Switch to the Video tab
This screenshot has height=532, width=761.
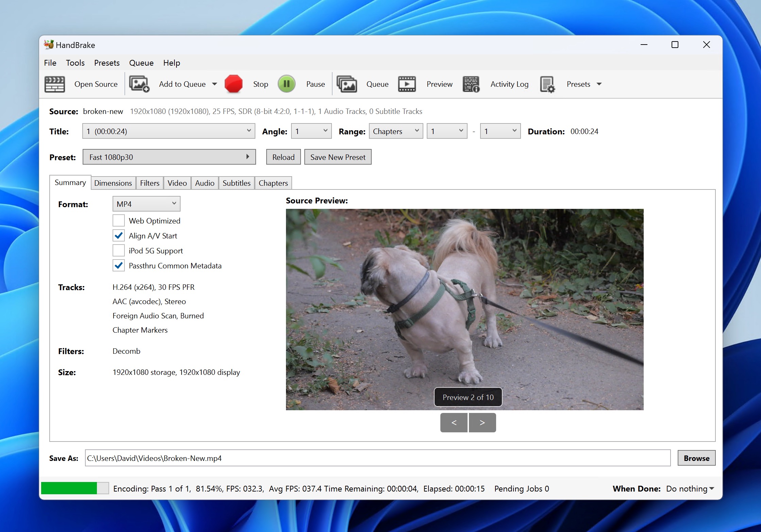[177, 183]
